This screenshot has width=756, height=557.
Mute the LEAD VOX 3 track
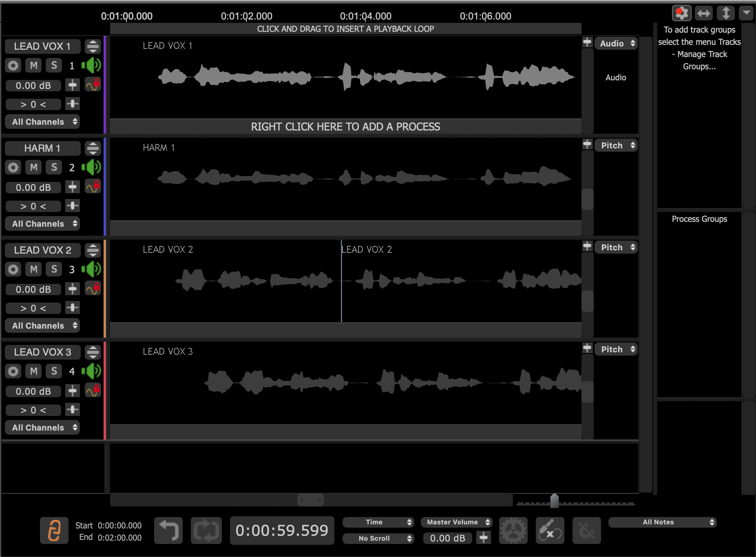click(x=33, y=371)
